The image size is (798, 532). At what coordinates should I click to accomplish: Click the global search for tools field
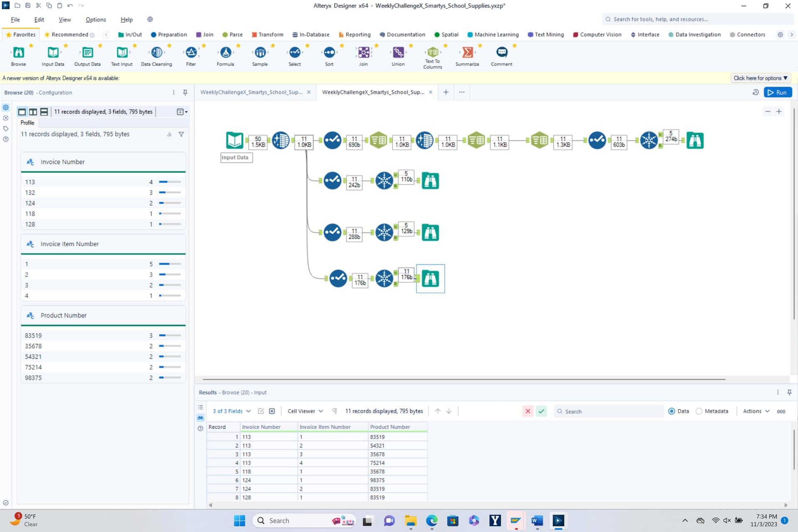coord(698,19)
